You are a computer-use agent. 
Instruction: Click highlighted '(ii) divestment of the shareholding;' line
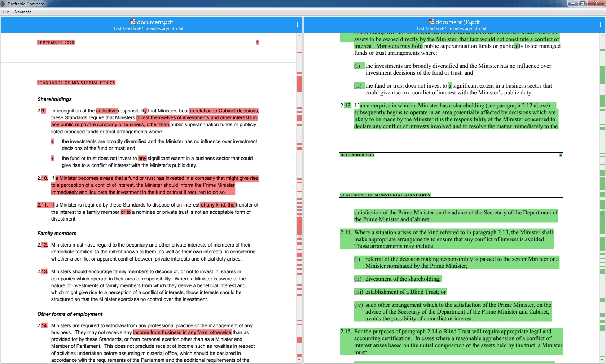coord(398,279)
